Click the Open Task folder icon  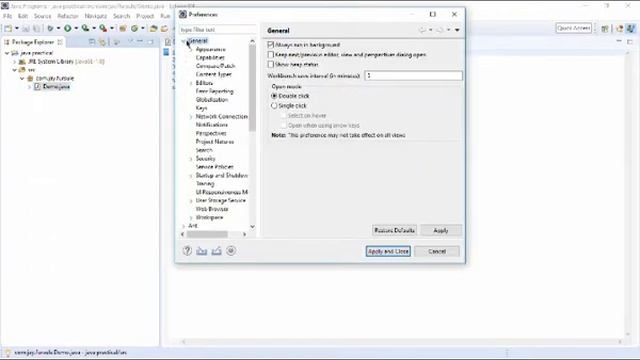(164, 28)
